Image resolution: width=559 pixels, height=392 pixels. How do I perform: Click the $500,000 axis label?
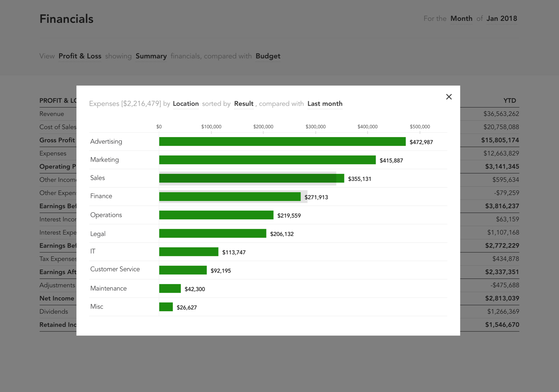tap(420, 127)
